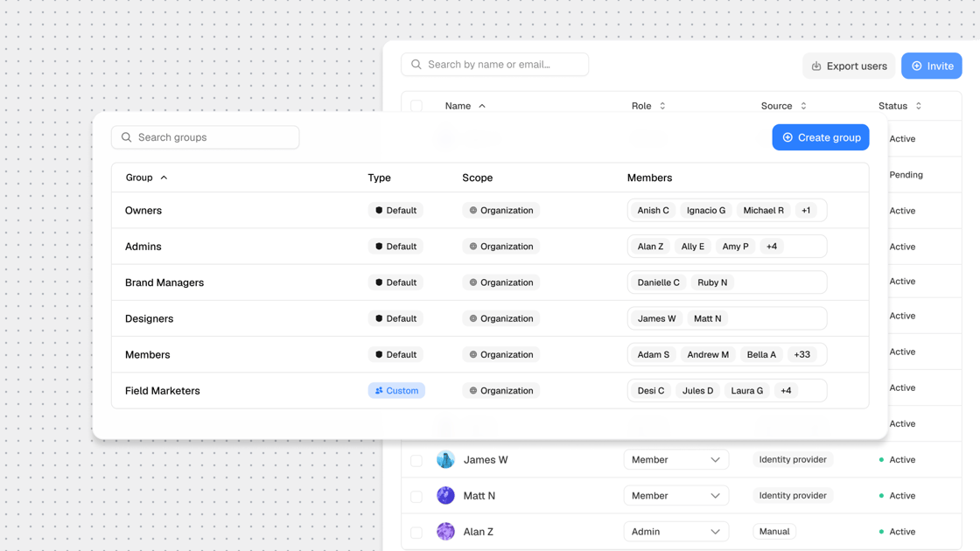Image resolution: width=980 pixels, height=551 pixels.
Task: Click the Default badge on Admins row
Action: pyautogui.click(x=395, y=246)
